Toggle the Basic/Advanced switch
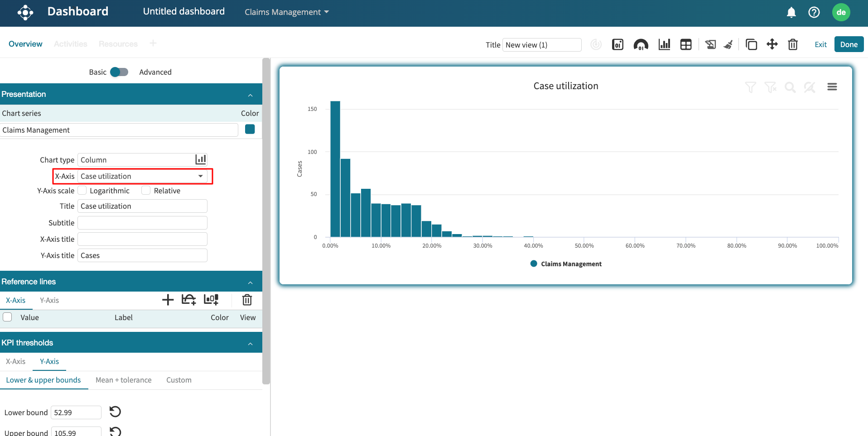Image resolution: width=868 pixels, height=436 pixels. tap(119, 72)
